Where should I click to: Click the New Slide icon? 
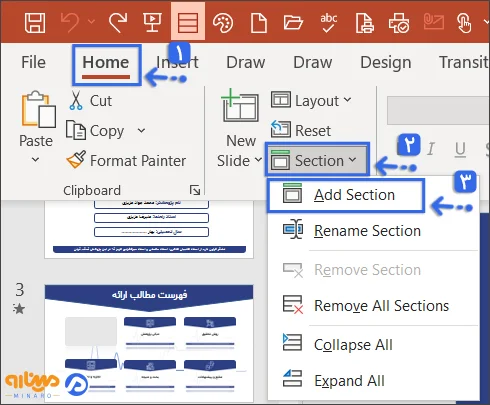coord(241,105)
